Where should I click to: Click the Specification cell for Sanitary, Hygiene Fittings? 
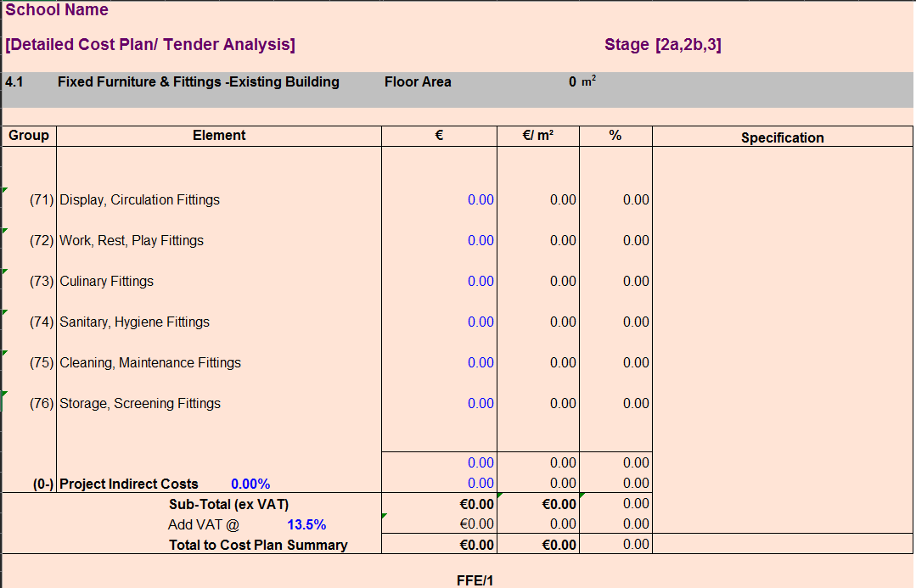tap(782, 322)
